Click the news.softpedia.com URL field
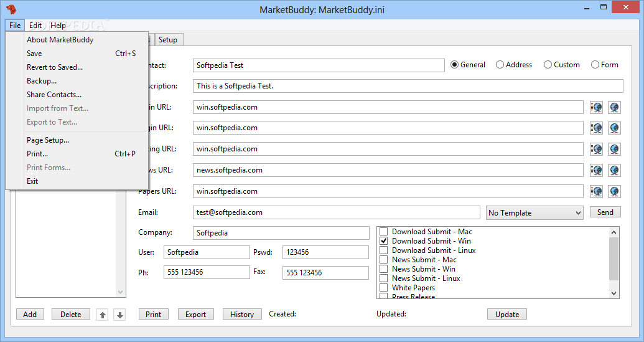 click(x=388, y=170)
